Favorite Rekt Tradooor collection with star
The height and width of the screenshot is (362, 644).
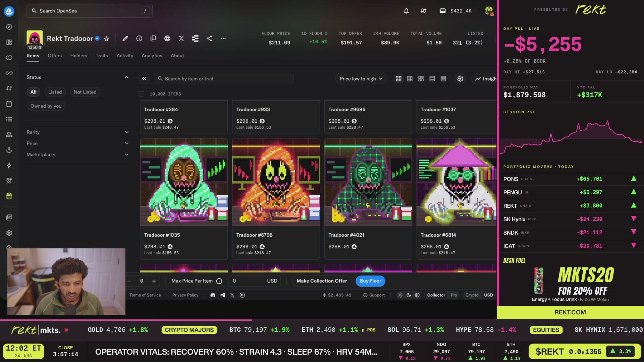point(106,39)
